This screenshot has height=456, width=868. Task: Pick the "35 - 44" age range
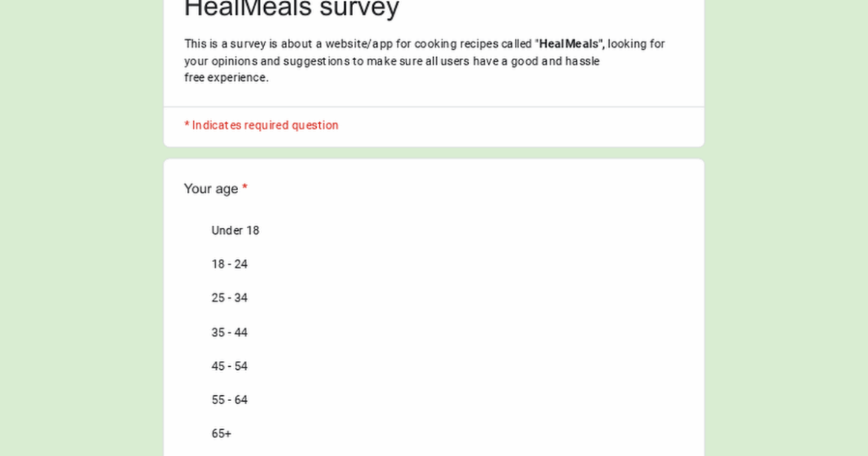coord(229,332)
